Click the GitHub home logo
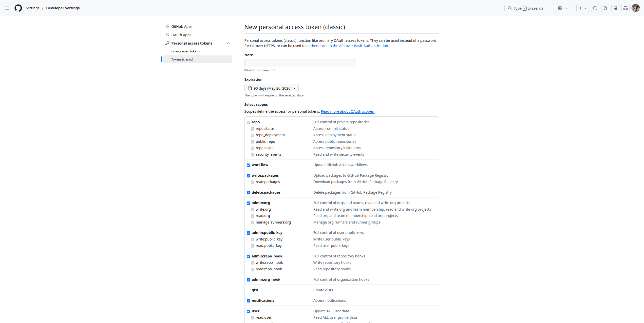This screenshot has height=323, width=644. (18, 8)
